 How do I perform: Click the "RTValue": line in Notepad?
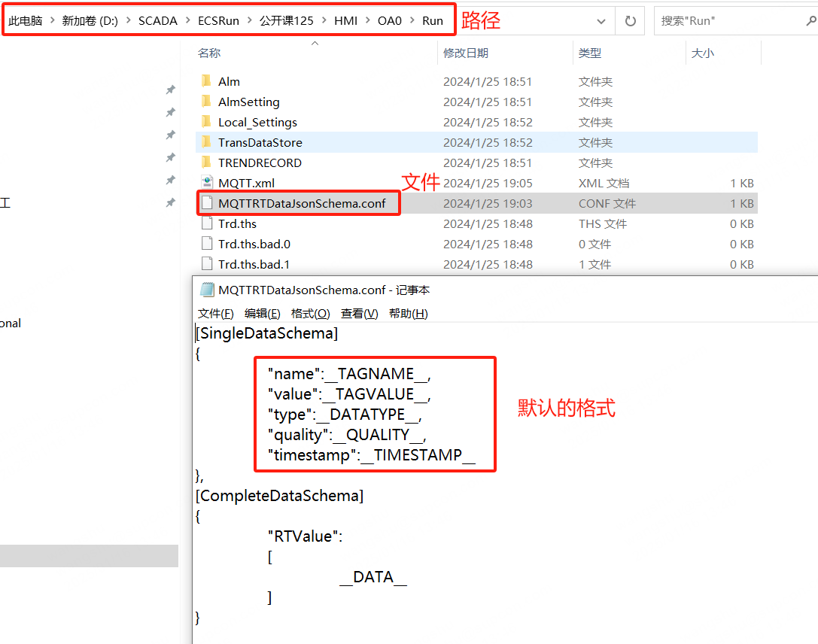[306, 536]
